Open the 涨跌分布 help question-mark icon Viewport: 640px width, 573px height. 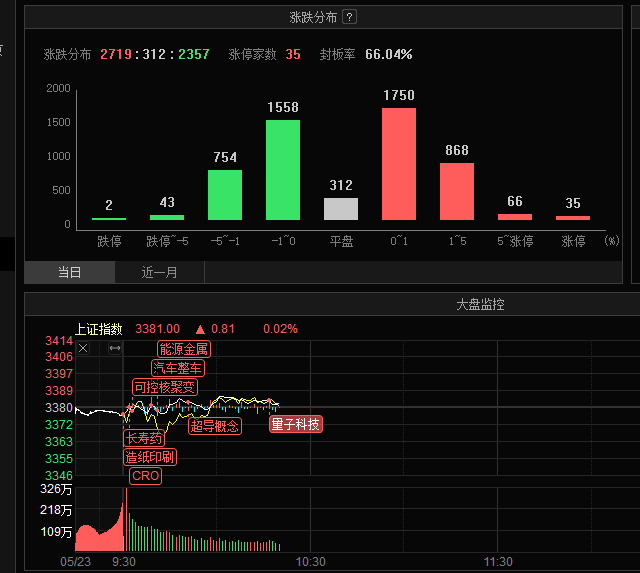coord(349,17)
